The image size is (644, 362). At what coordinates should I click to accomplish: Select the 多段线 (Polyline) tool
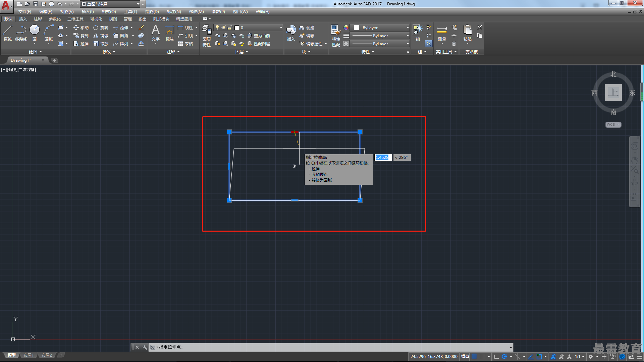[21, 33]
